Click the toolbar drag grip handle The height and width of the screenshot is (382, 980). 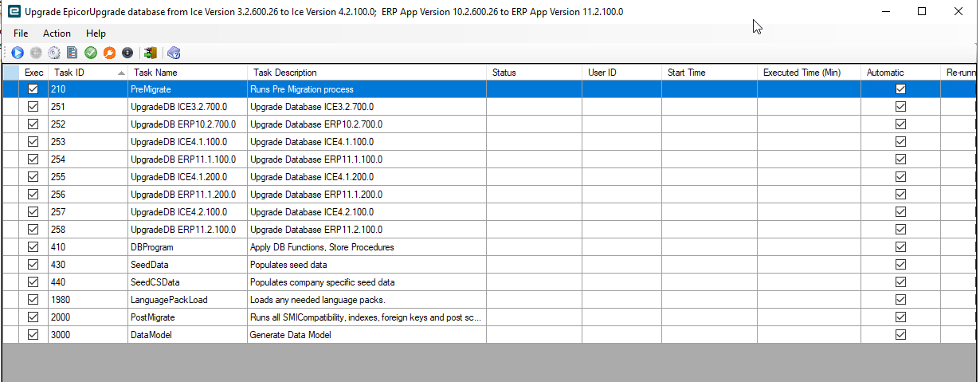[6, 53]
